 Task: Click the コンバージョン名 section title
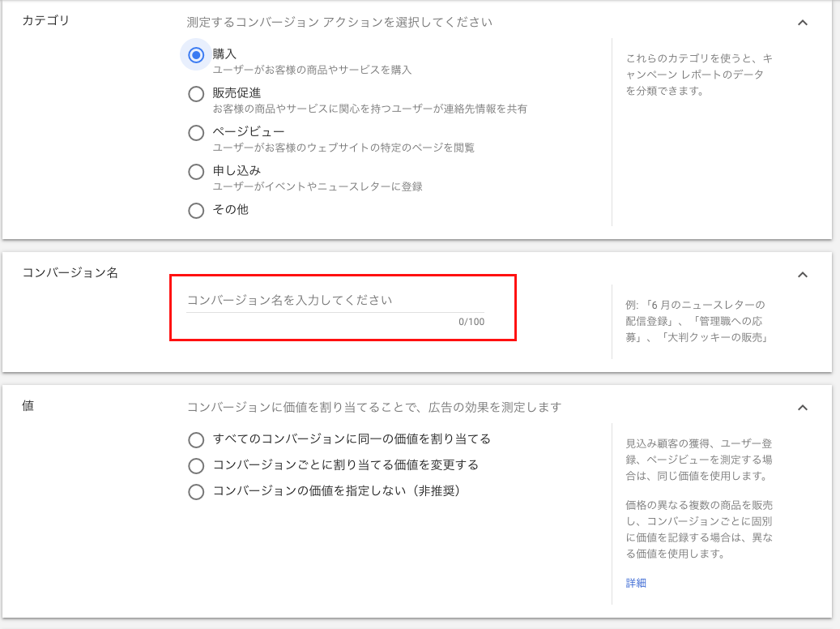(70, 273)
